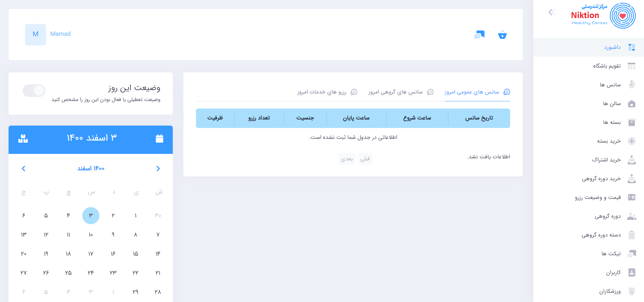Switch to رزرو های خدمات امروز tab

327,92
